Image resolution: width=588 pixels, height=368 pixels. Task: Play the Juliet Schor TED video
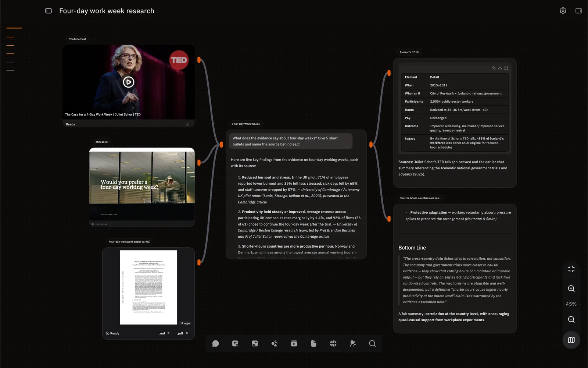128,82
